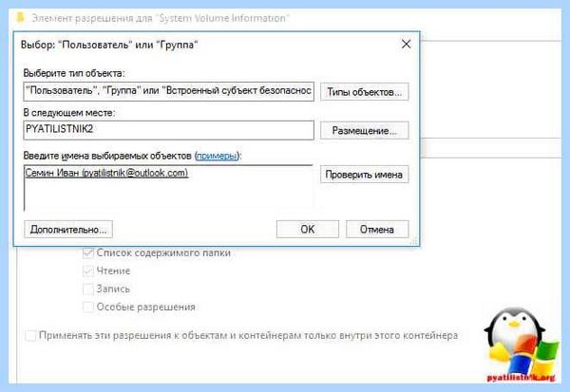Open the "примеры" examples link
This screenshot has height=392, width=570.
coord(217,156)
